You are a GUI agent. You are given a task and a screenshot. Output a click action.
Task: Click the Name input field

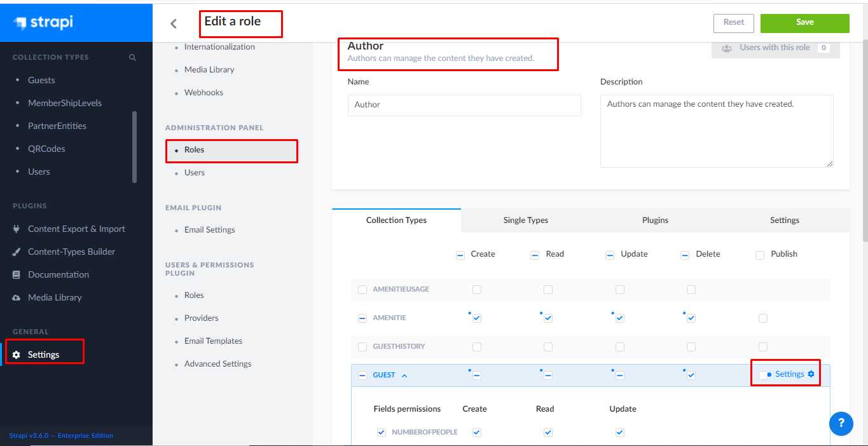464,105
